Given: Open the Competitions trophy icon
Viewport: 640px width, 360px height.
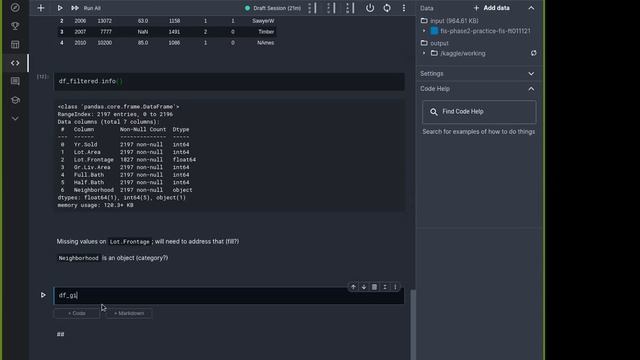Looking at the screenshot, I should click(x=15, y=26).
